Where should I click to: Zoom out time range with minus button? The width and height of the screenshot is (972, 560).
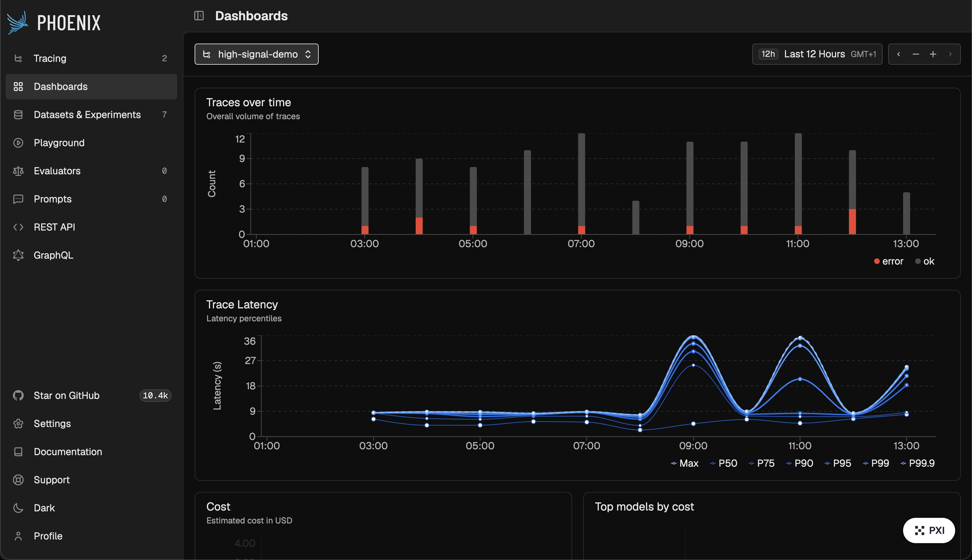[x=916, y=54]
